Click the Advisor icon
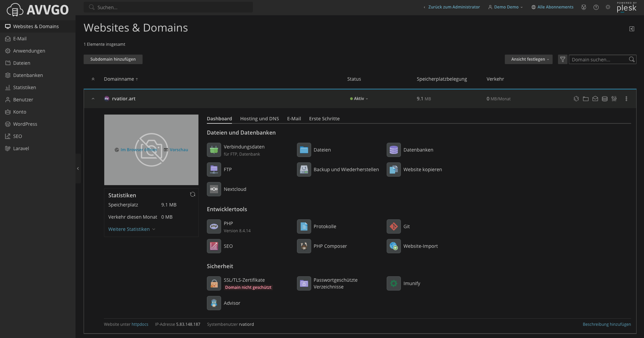 tap(214, 303)
